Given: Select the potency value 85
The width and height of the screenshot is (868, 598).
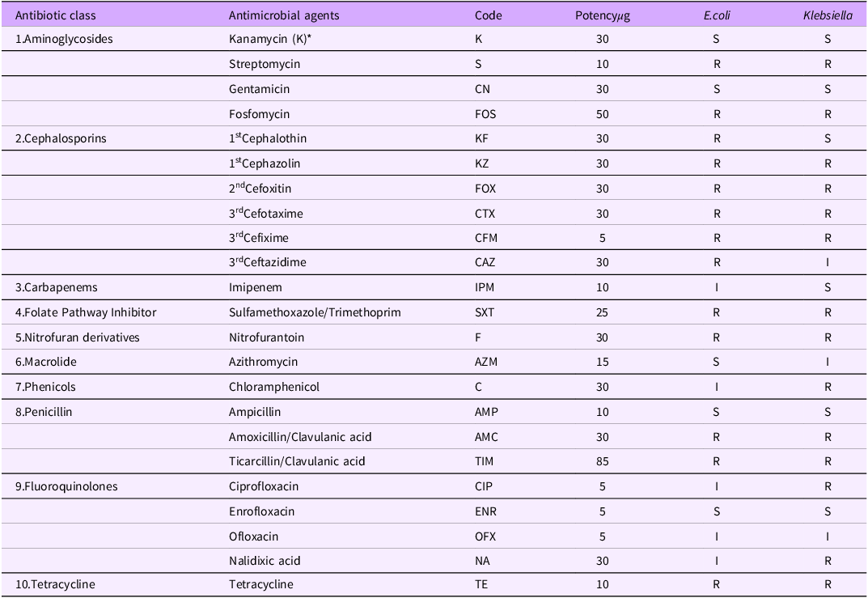Looking at the screenshot, I should coord(602,461).
